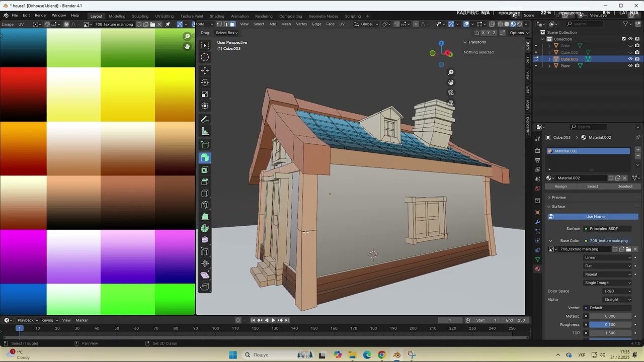Switch to the Sculpting workspace tab
This screenshot has height=362, width=644.
point(140,16)
